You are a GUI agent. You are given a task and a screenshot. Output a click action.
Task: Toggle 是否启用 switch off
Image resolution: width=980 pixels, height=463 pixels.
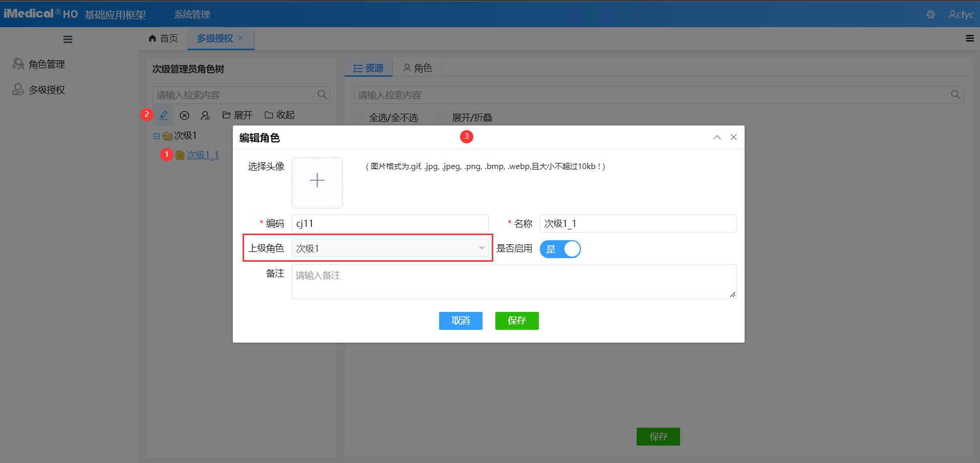[560, 249]
